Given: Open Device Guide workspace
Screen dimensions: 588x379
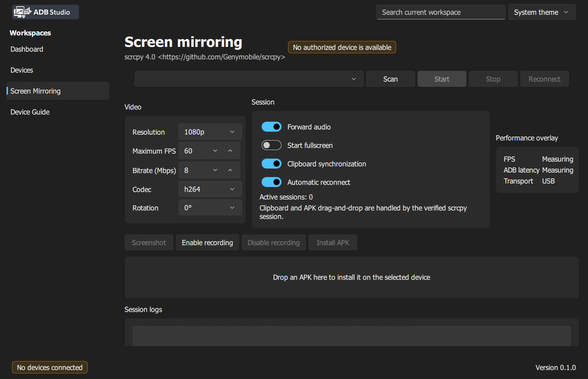Looking at the screenshot, I should click(x=58, y=112).
